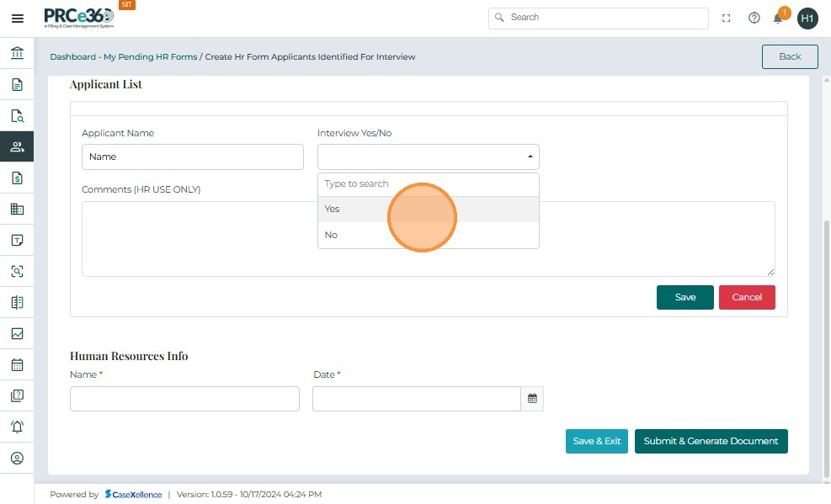Image resolution: width=831 pixels, height=504 pixels.
Task: Open the courthouse dashboard sidebar icon
Action: click(x=17, y=53)
